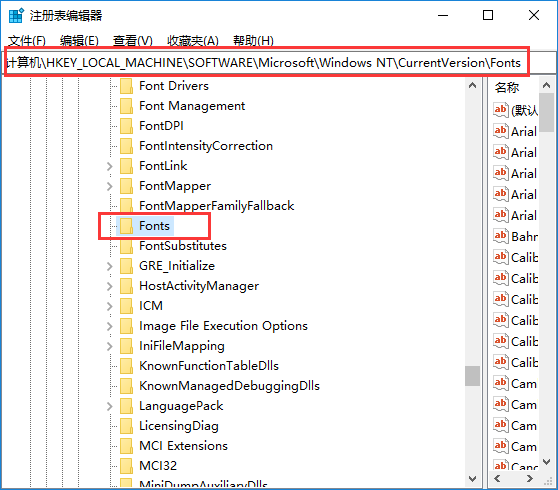Select the Image File Execution Options folder icon
558x490 pixels.
click(x=126, y=326)
